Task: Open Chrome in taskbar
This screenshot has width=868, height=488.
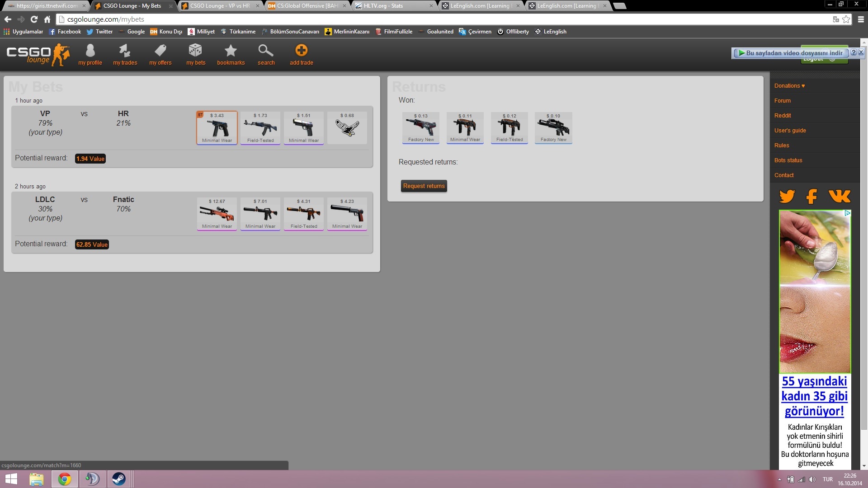Action: (64, 479)
